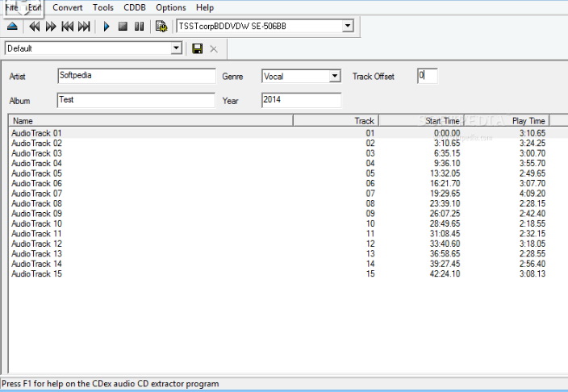Open the CDDB menu
The height and width of the screenshot is (392, 568).
135,7
